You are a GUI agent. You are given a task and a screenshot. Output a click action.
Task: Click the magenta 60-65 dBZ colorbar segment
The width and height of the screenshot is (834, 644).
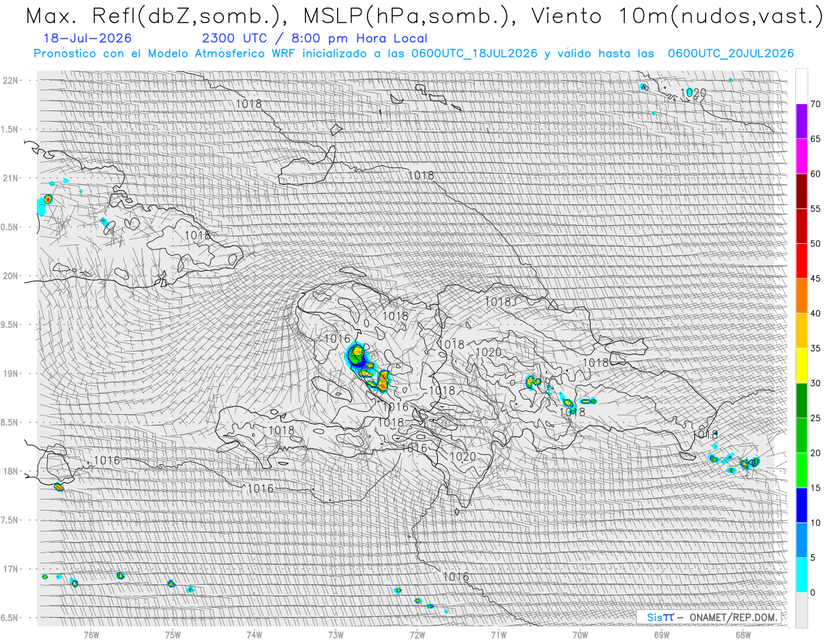click(801, 156)
